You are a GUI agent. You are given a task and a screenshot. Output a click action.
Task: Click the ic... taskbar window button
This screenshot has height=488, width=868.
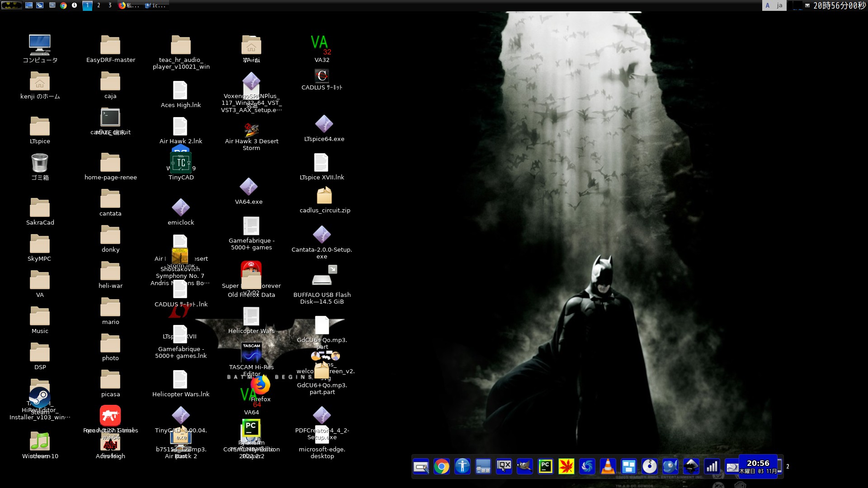click(x=156, y=5)
